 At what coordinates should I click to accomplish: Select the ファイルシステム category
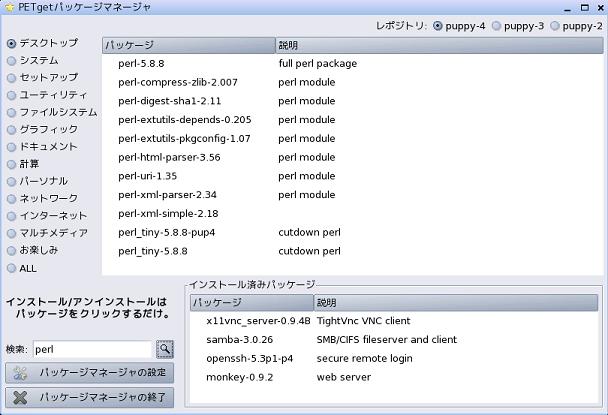52,112
